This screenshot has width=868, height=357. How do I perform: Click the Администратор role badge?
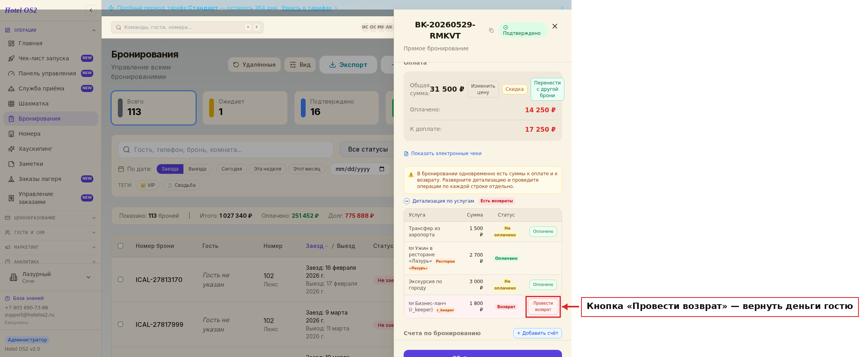point(27,340)
